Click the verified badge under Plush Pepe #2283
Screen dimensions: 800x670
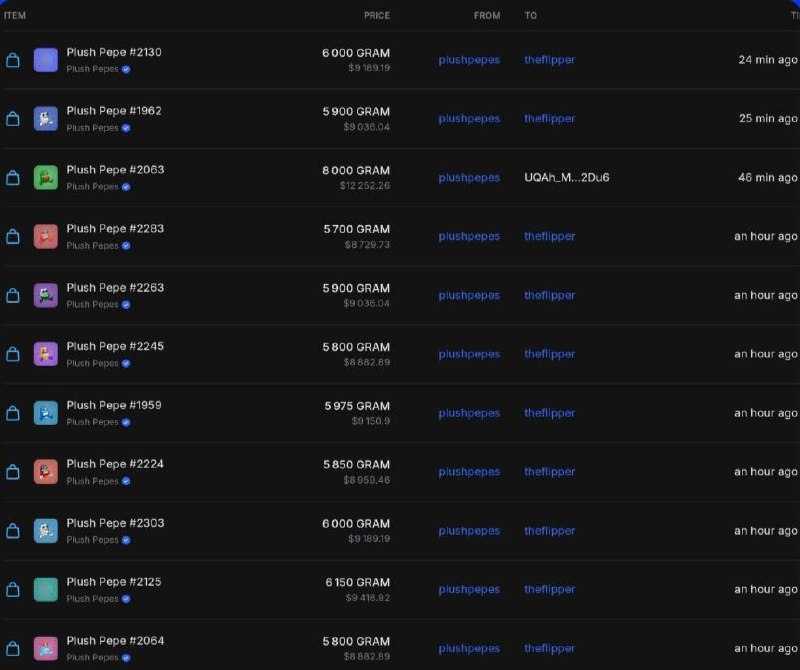tap(126, 246)
